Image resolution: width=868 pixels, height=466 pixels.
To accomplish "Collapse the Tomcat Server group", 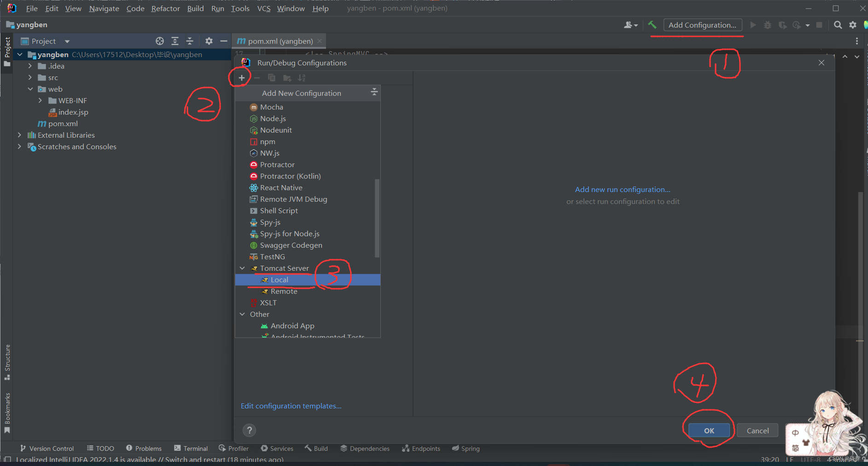I will (x=242, y=268).
